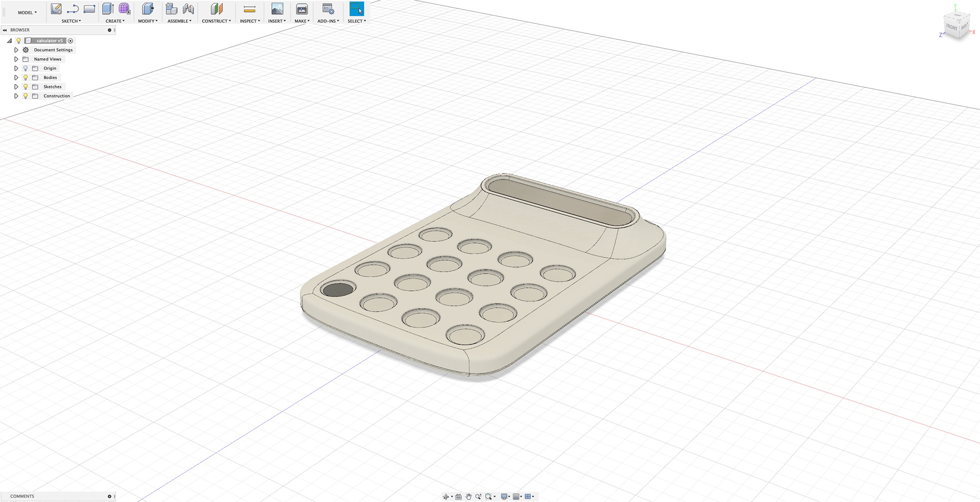Select the Zoom magnifier in navigation bar
980x502 pixels.
tap(479, 496)
